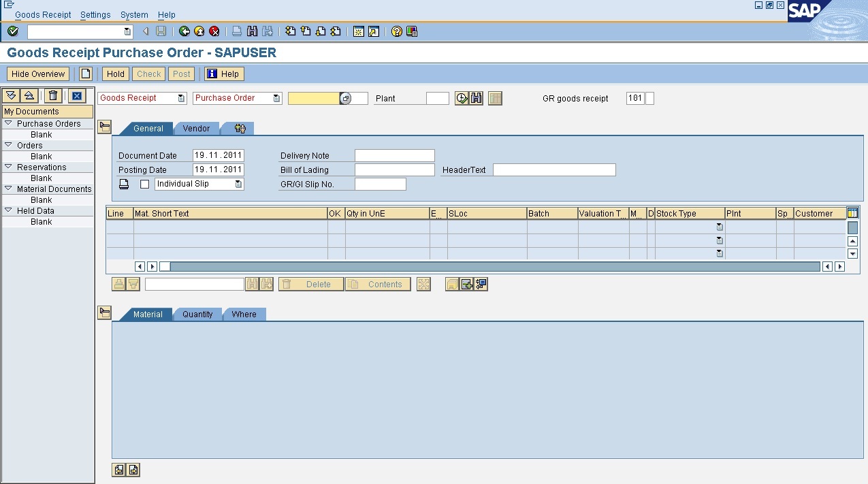This screenshot has height=484, width=868.
Task: Open the Stock Type dropdown in the first row
Action: 720,227
